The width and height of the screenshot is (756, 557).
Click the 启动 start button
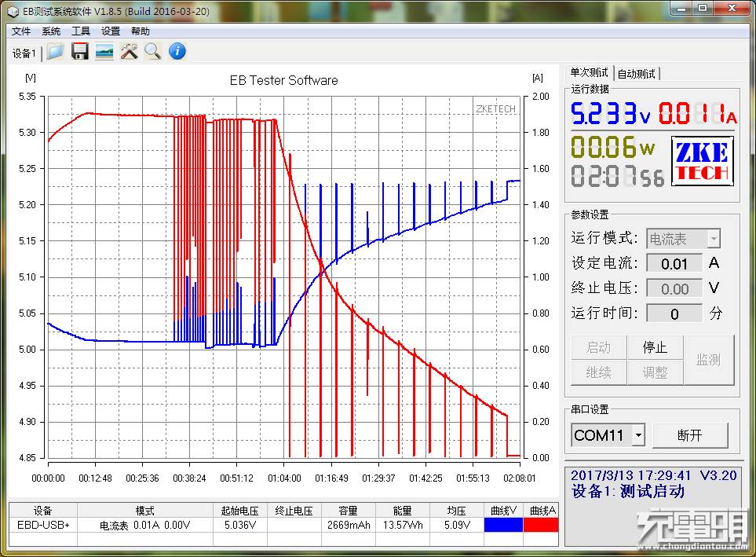(598, 347)
